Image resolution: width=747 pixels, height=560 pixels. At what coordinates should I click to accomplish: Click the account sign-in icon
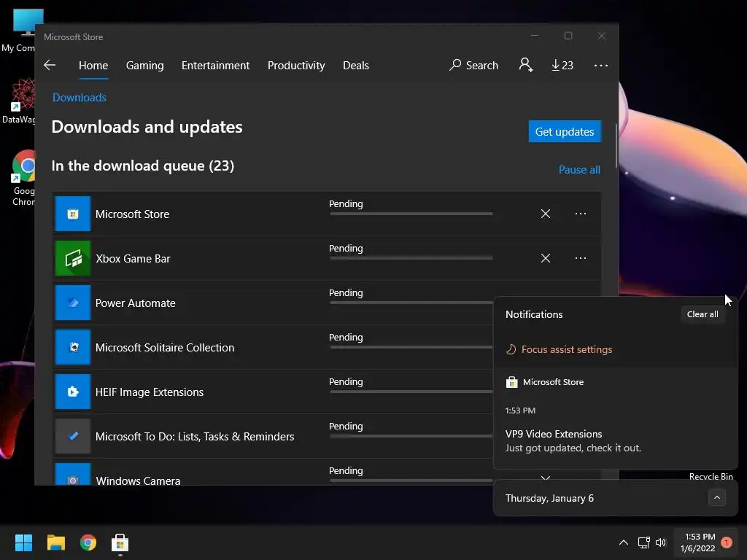coord(525,65)
